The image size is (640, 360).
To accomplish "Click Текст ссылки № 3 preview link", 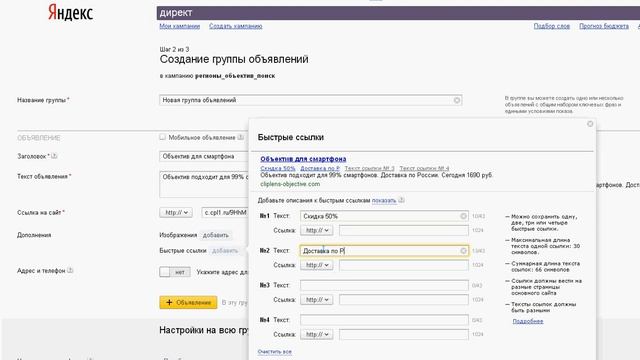I will point(369,168).
